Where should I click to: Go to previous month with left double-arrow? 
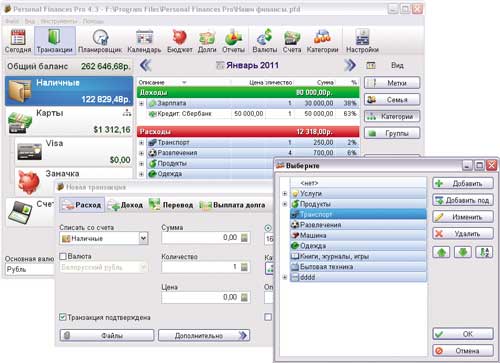click(145, 65)
